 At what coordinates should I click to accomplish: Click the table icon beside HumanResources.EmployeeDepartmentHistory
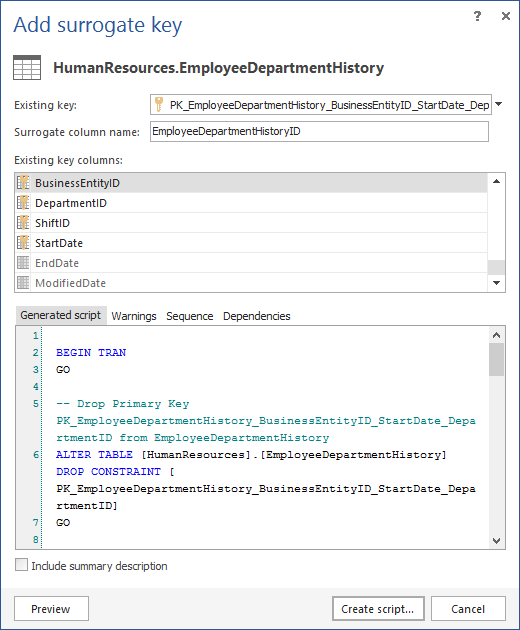pos(27,68)
